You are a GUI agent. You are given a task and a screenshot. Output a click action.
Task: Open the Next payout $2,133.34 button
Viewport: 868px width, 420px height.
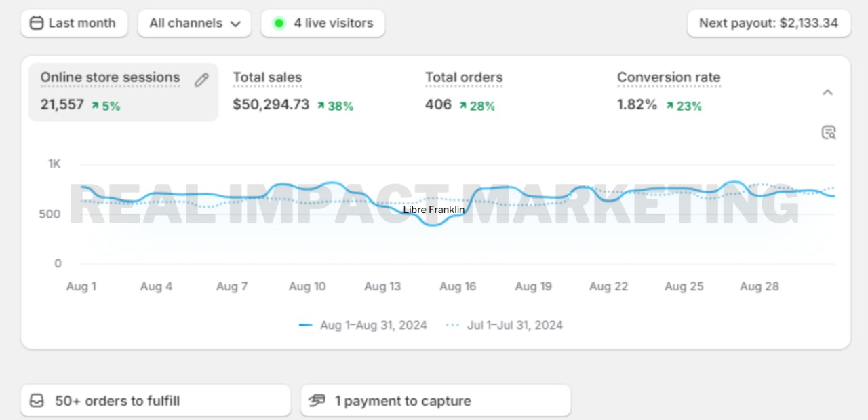tap(768, 23)
